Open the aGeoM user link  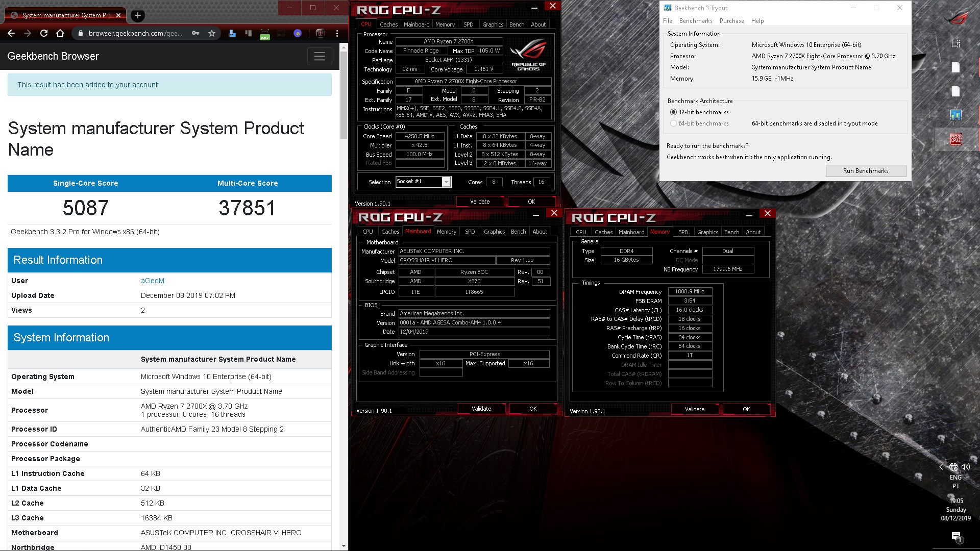click(x=153, y=281)
